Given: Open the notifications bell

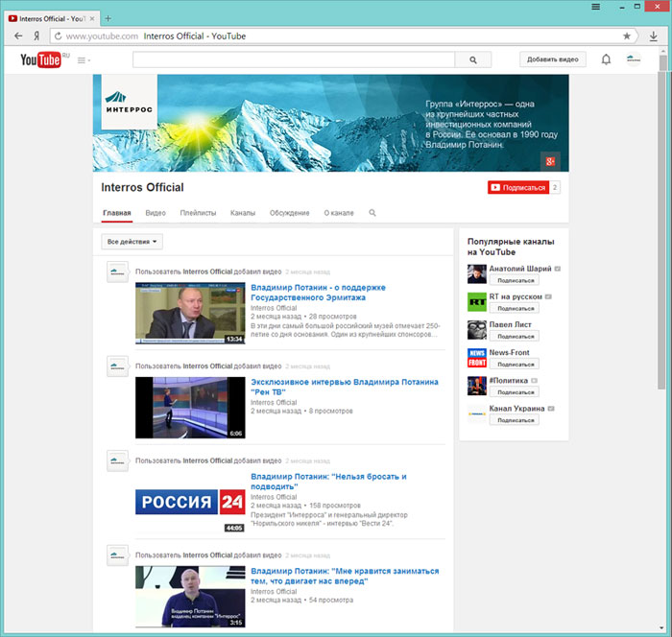Looking at the screenshot, I should [x=606, y=59].
